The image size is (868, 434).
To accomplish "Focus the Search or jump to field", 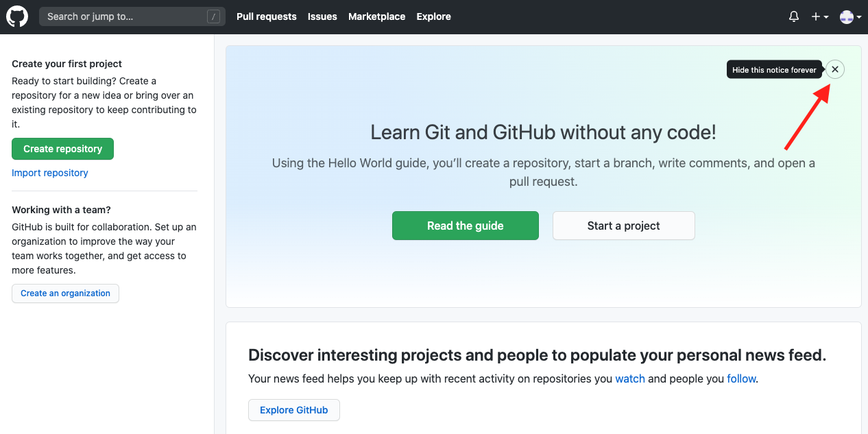I will (x=132, y=16).
